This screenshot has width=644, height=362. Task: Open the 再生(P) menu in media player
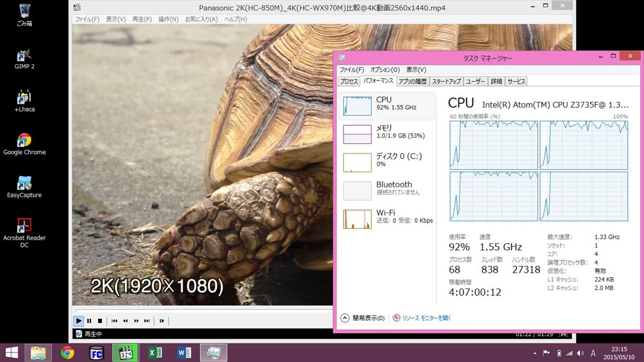coord(142,19)
